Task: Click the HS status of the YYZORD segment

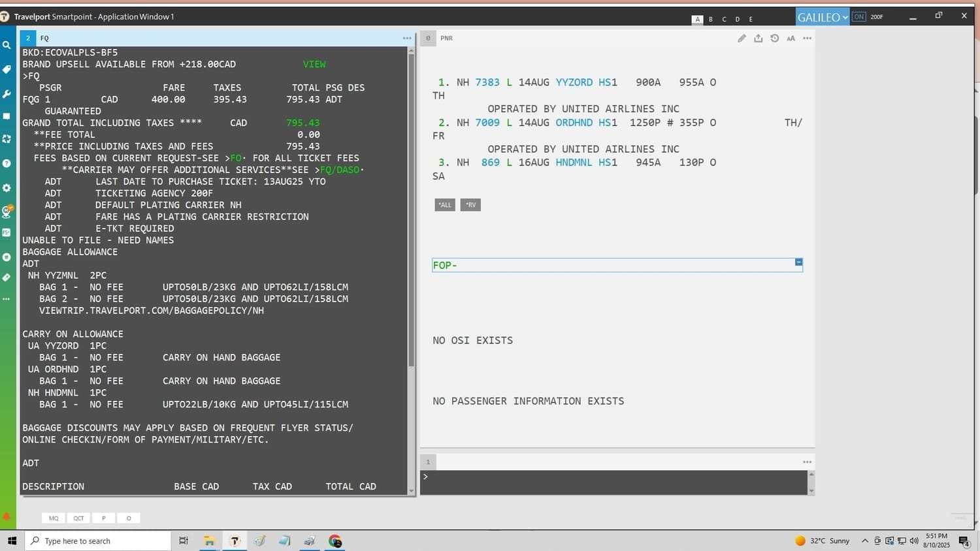Action: [605, 82]
